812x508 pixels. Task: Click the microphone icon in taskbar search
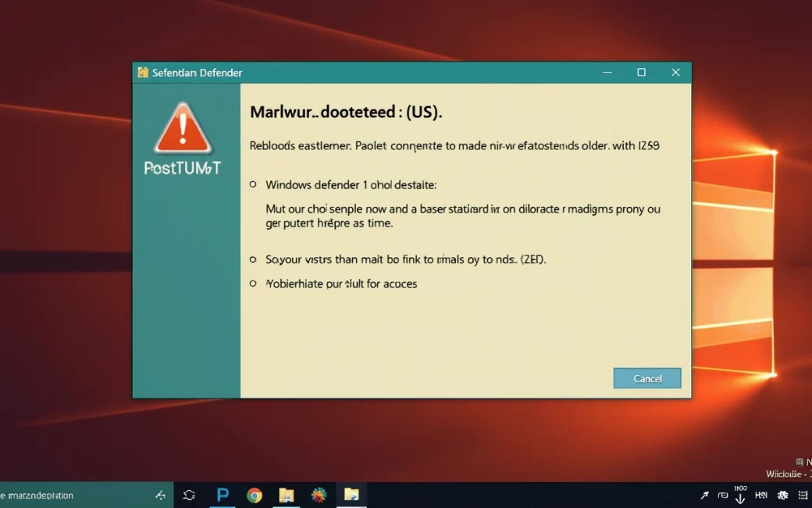pyautogui.click(x=161, y=495)
